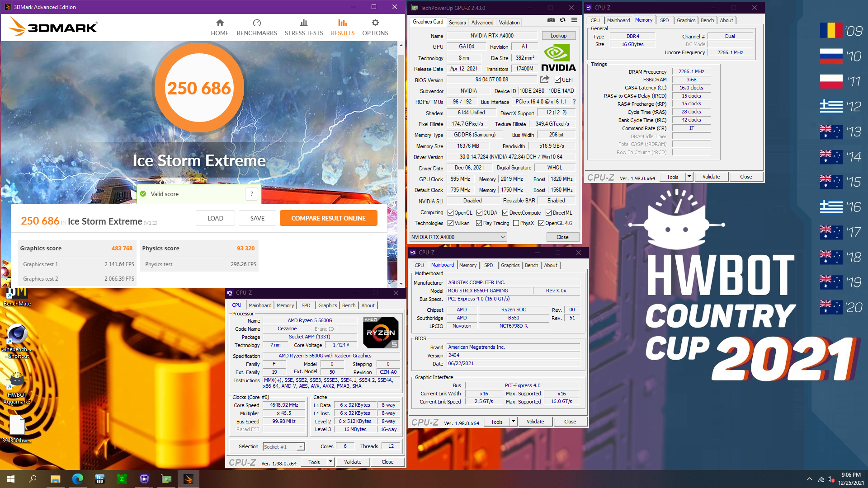
Task: Select 394350.hw file on desktop
Action: click(x=17, y=429)
